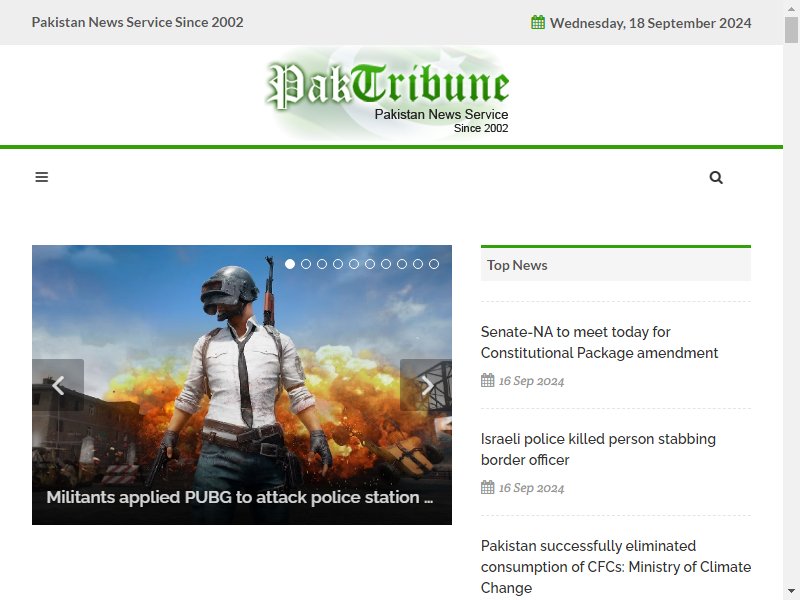Click the page scrollbar's up arrow
This screenshot has height=600, width=800.
pos(791,8)
